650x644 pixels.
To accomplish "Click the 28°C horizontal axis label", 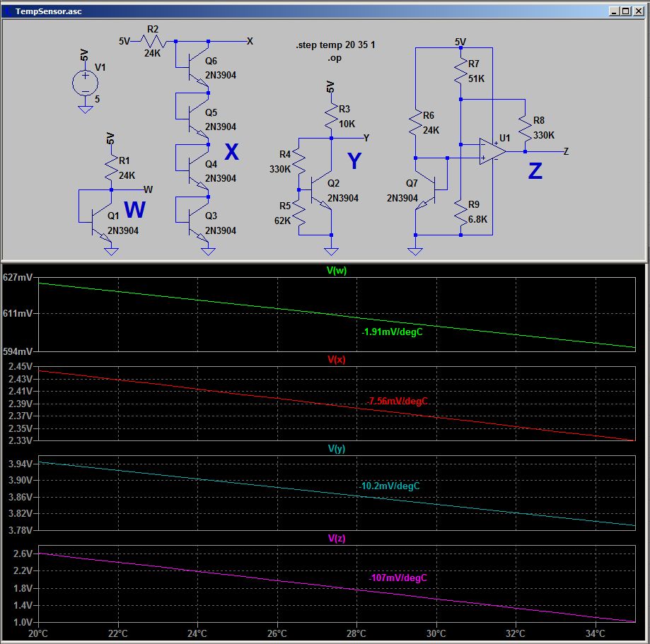I will pos(356,633).
